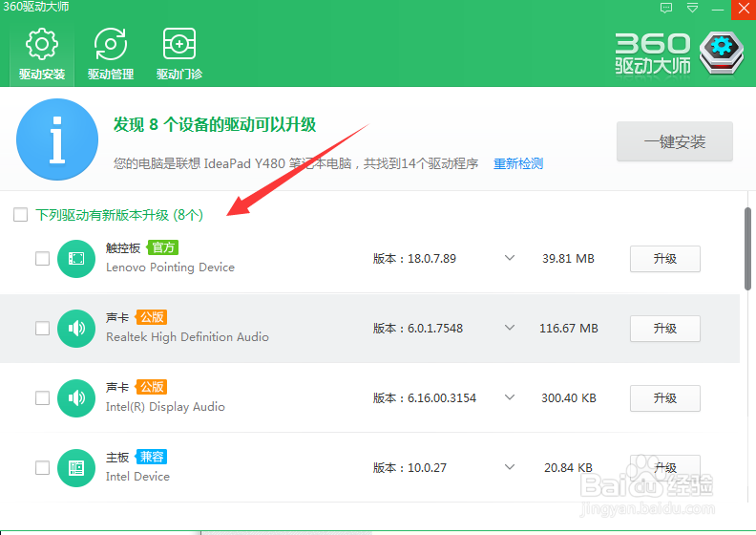Click the feedback chat bubble icon
756x535 pixels.
point(666,9)
